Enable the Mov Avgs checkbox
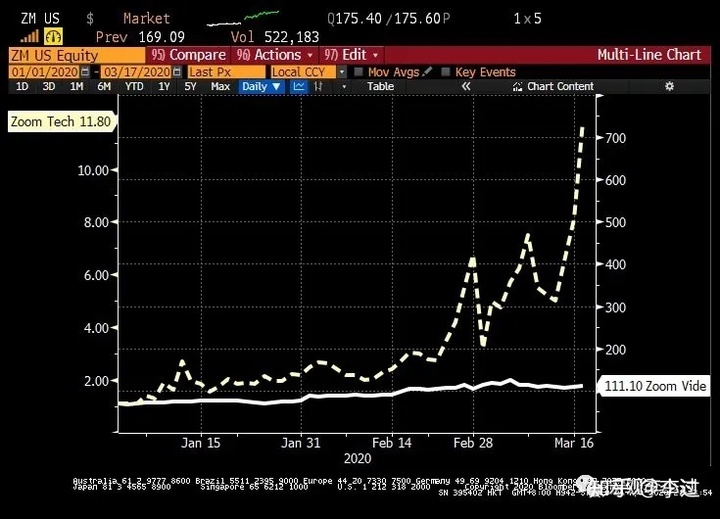Viewport: 720px width, 519px height. click(x=358, y=72)
